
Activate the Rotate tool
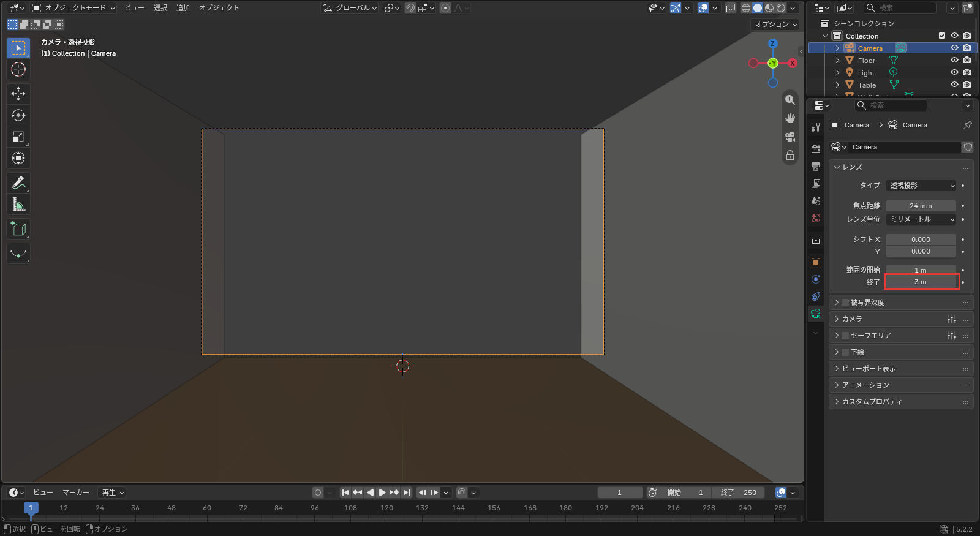(x=18, y=115)
